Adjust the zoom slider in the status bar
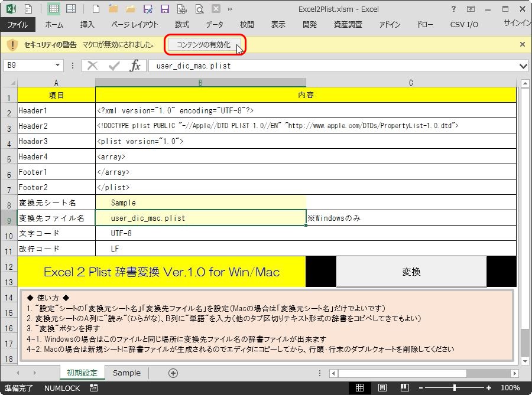The image size is (532, 395). click(x=455, y=387)
